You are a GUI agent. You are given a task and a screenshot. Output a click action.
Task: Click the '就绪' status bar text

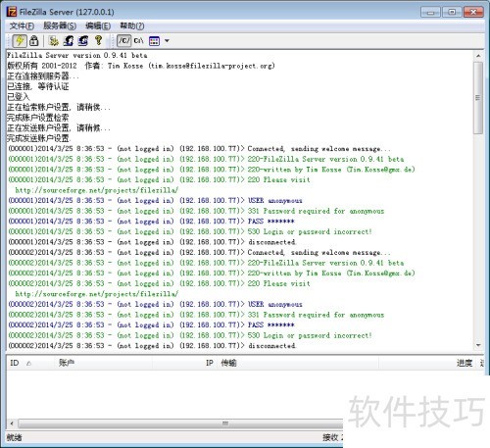click(15, 438)
